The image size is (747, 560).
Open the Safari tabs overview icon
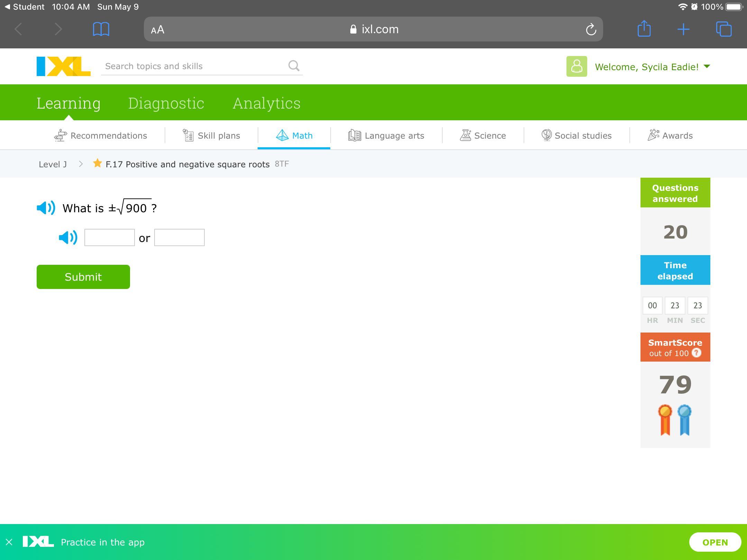(x=723, y=29)
